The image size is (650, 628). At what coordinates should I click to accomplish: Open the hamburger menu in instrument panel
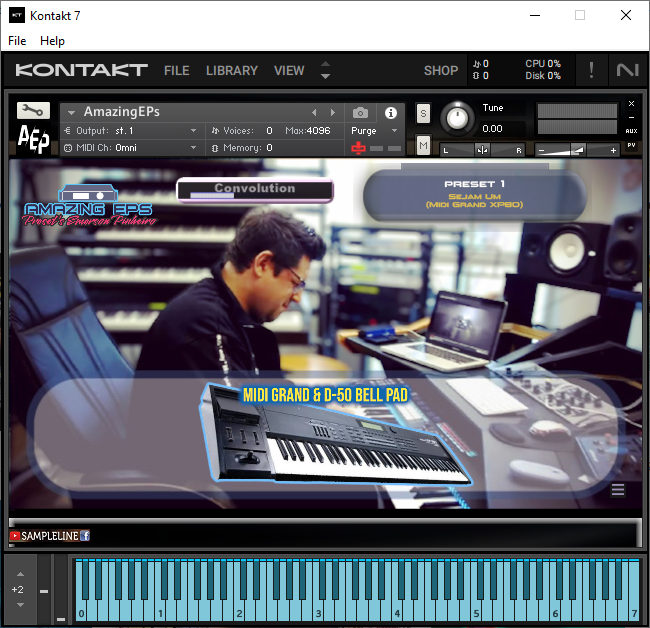click(x=618, y=490)
